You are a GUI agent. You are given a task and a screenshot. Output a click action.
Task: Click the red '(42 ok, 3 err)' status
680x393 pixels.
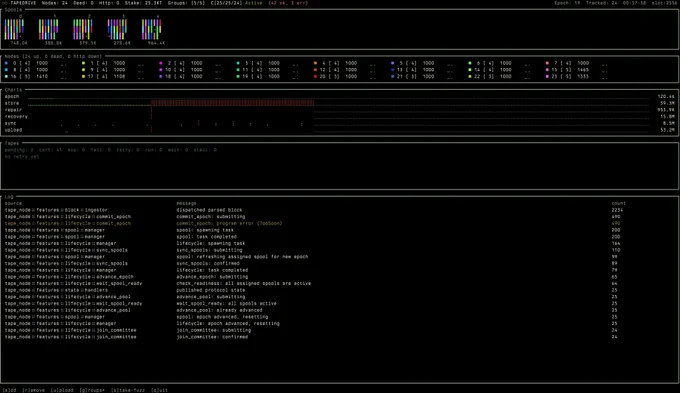[x=288, y=3]
